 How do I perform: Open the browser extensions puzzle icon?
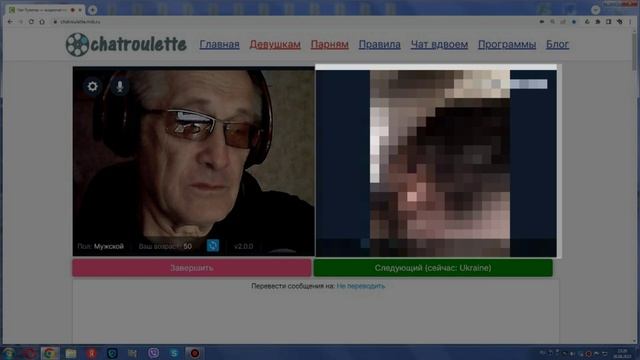598,22
